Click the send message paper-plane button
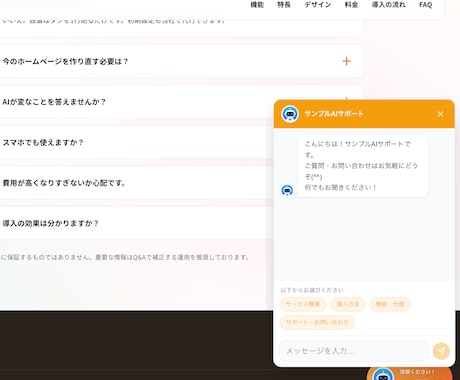Image resolution: width=460 pixels, height=380 pixels. 441,351
